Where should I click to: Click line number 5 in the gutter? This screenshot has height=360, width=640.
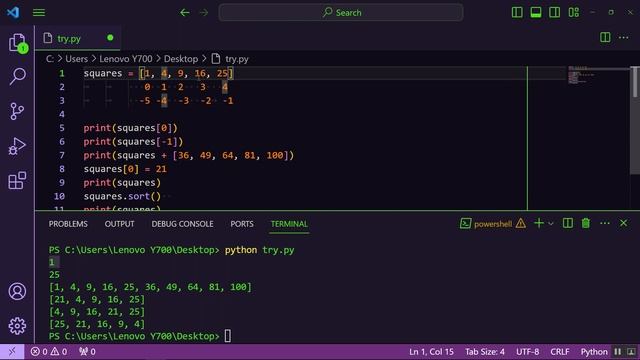click(x=62, y=128)
